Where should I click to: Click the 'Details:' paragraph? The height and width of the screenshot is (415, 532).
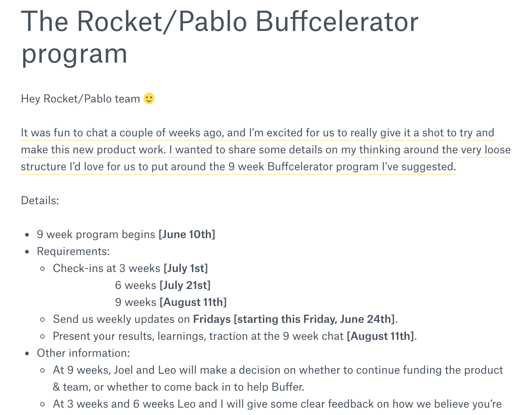(x=40, y=200)
